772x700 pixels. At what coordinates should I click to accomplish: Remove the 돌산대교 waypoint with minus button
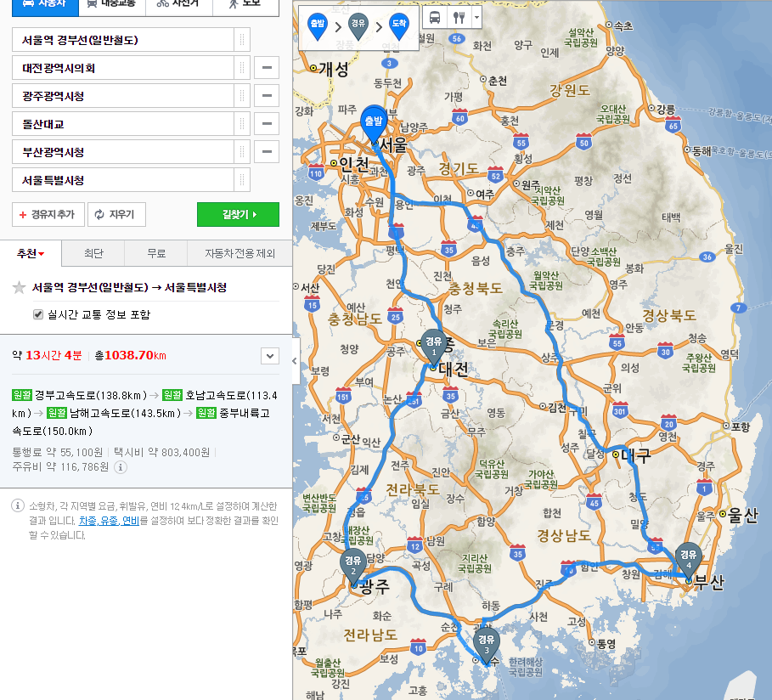(x=267, y=124)
